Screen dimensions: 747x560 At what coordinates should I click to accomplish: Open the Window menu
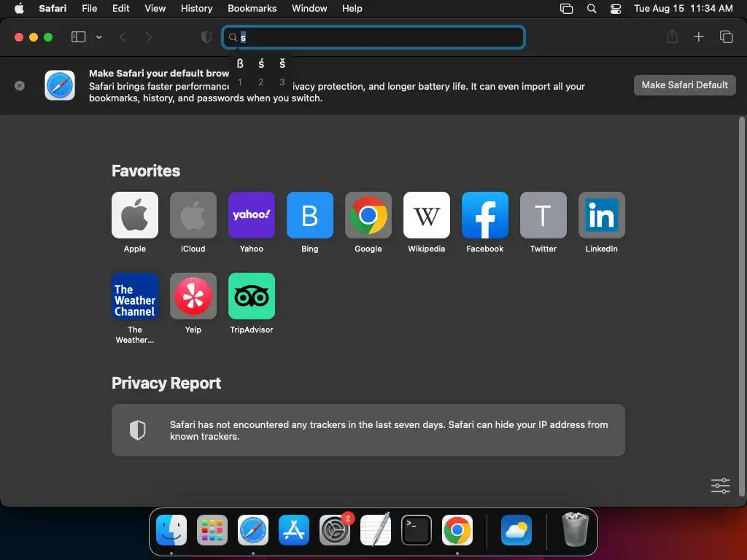tap(309, 9)
